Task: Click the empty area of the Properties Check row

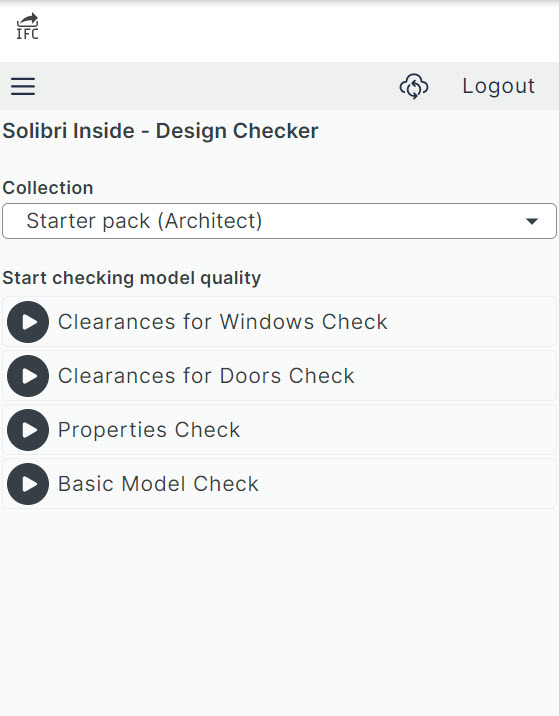Action: click(397, 430)
